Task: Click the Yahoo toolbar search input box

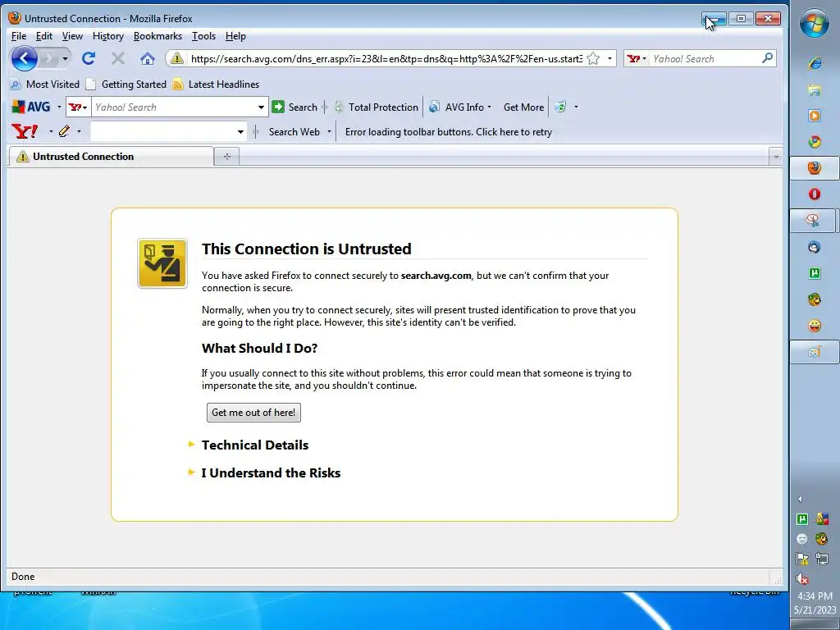Action: (x=162, y=132)
